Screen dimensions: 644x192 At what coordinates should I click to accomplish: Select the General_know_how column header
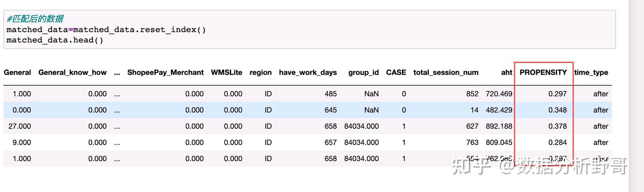click(72, 72)
